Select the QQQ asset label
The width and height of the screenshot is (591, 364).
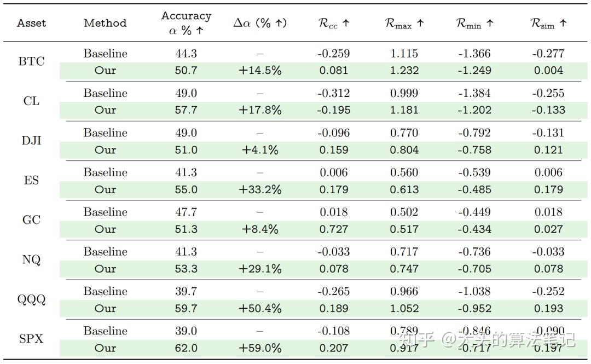(x=31, y=299)
